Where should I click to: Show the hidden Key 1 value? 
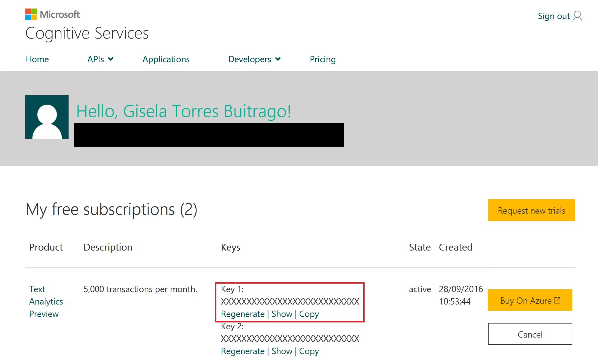[x=282, y=314]
